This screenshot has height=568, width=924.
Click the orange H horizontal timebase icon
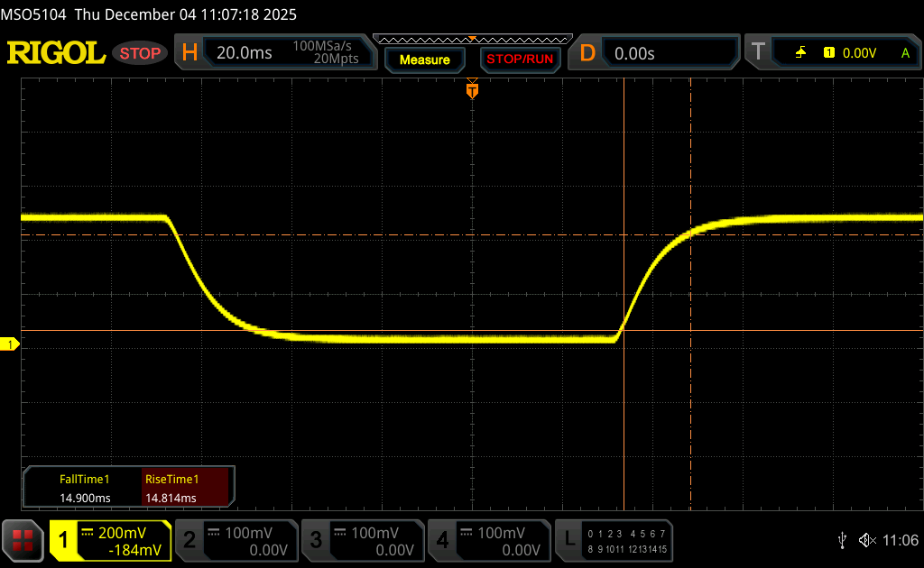click(189, 53)
